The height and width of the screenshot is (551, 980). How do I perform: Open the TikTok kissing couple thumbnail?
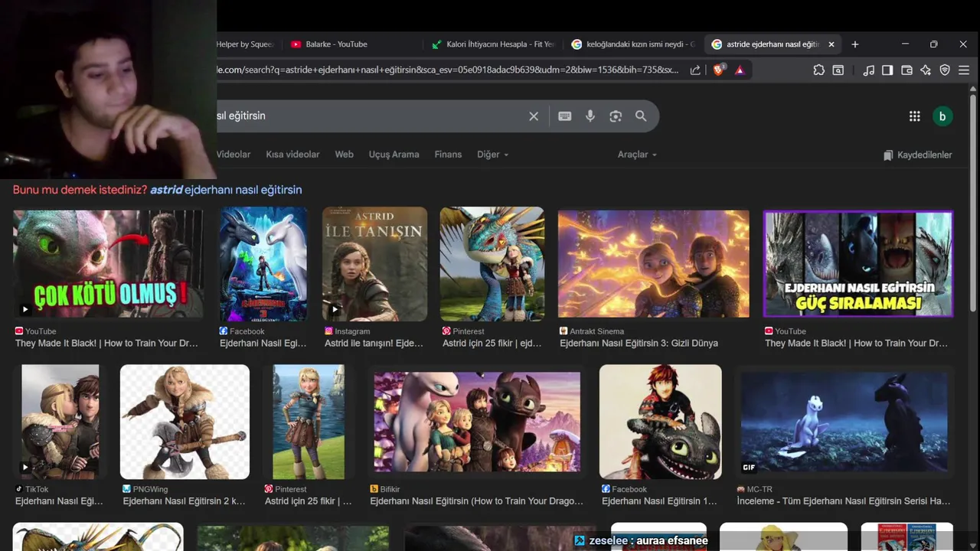(60, 422)
